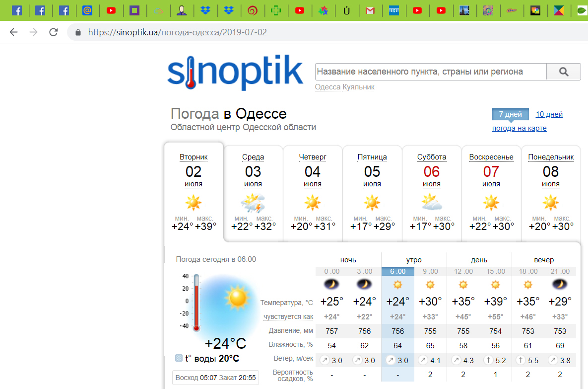Click the Погода в Одессе heading
588x389 pixels.
(228, 113)
